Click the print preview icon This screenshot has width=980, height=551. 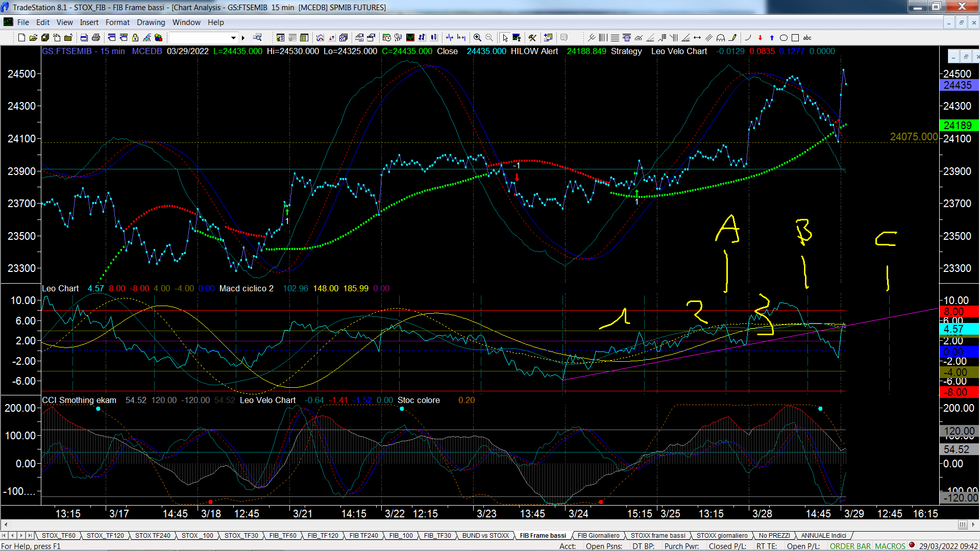tap(84, 38)
